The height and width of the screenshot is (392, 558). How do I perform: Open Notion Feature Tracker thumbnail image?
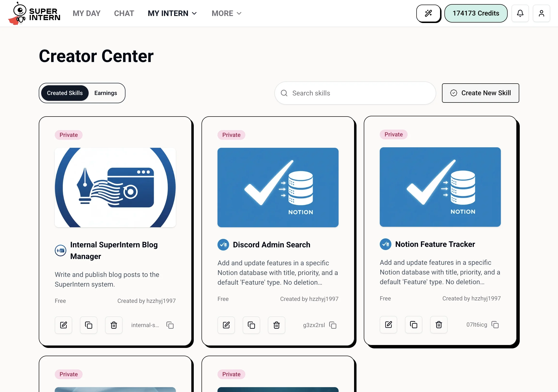tap(440, 187)
